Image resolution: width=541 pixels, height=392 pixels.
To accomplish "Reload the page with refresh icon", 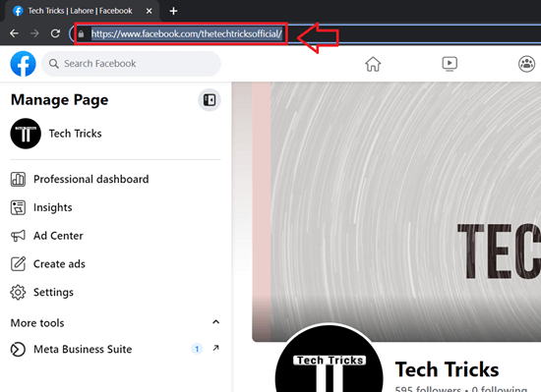I will [55, 33].
